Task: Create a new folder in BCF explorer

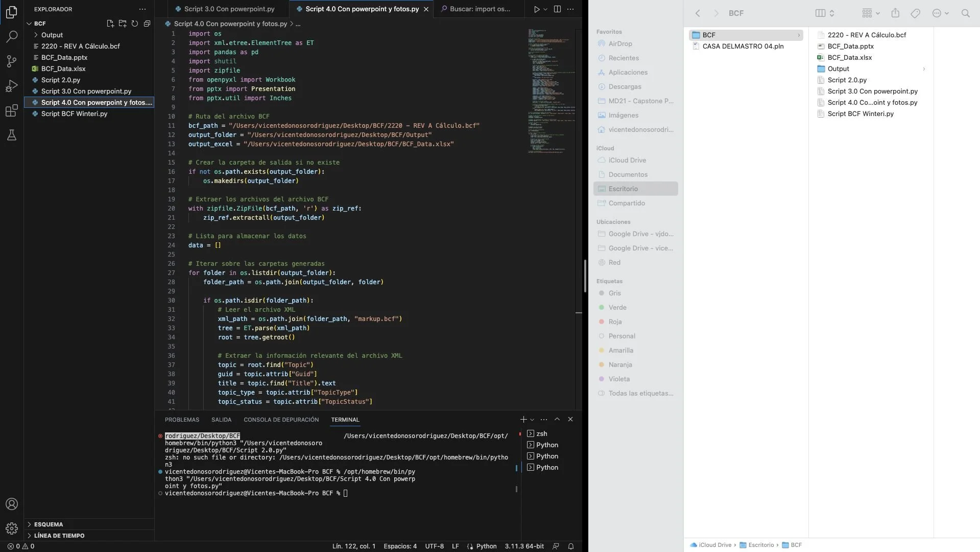Action: point(123,24)
